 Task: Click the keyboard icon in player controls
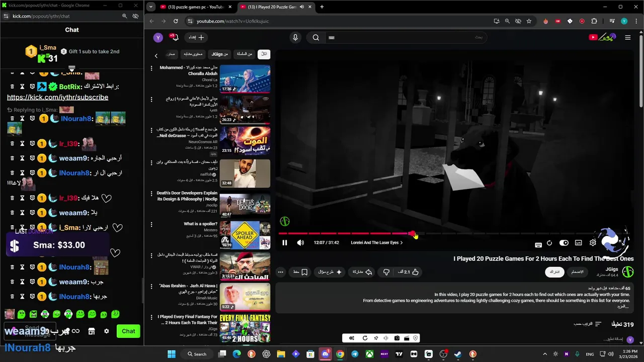(x=538, y=245)
